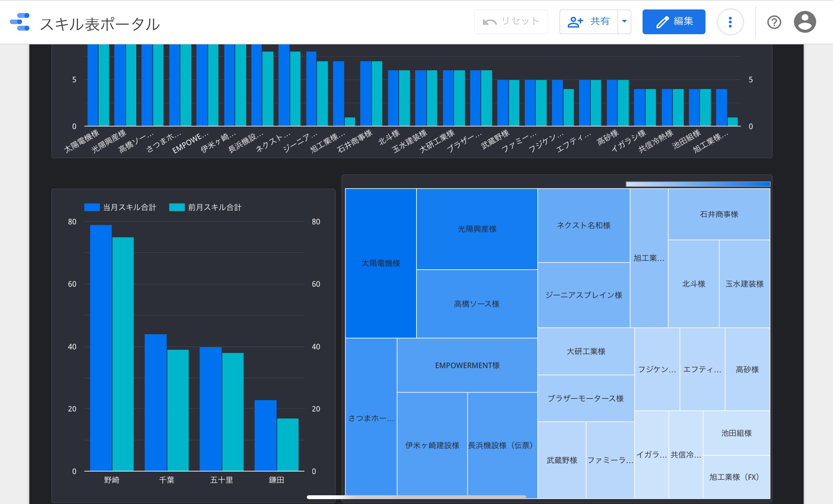Select the 池田組様 treemap tile
This screenshot has width=833, height=504.
pyautogui.click(x=737, y=433)
